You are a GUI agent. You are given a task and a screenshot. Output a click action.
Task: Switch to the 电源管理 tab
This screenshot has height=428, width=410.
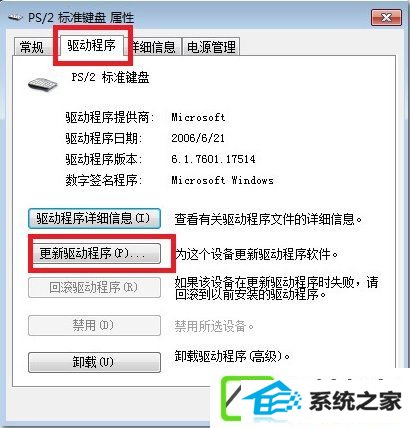point(211,47)
